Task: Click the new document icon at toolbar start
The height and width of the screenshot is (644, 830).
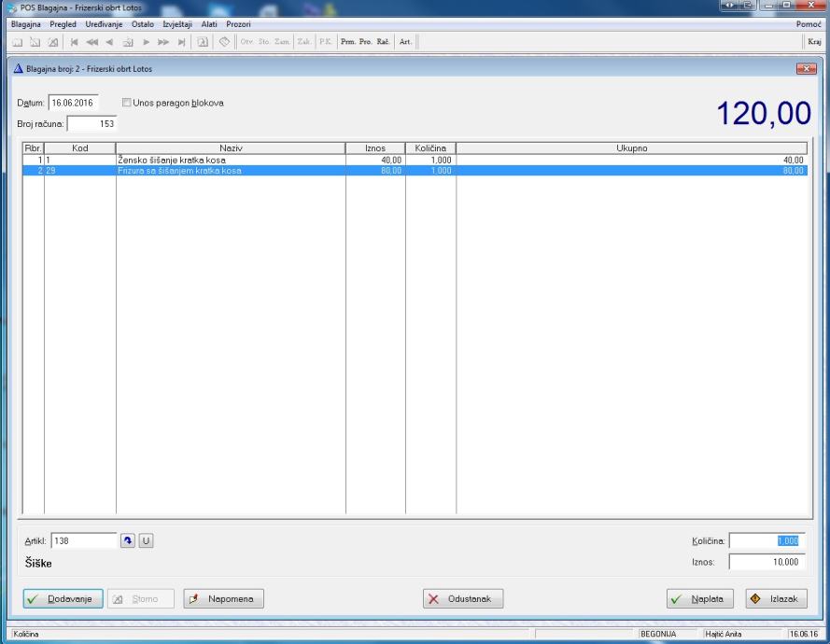Action: (18, 42)
